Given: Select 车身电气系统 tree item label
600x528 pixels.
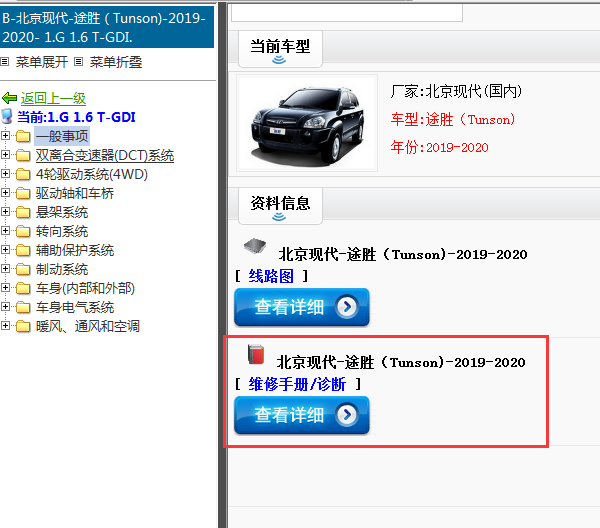Looking at the screenshot, I should pos(75,308).
